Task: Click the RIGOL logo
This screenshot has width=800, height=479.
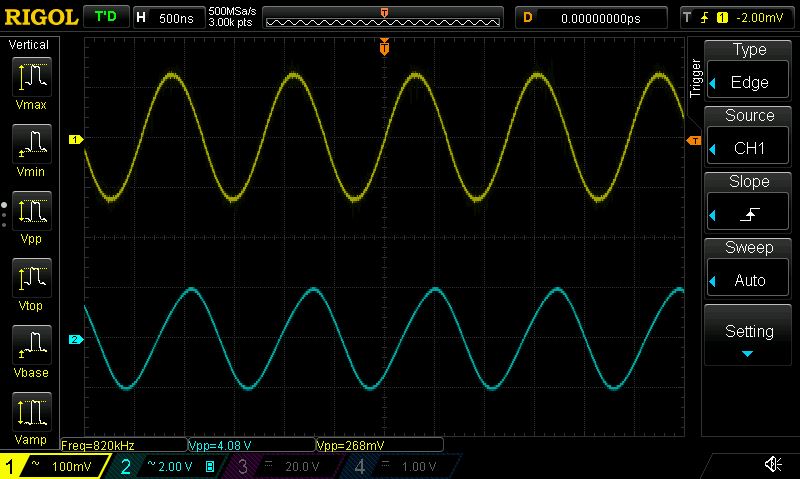Action: (x=41, y=18)
